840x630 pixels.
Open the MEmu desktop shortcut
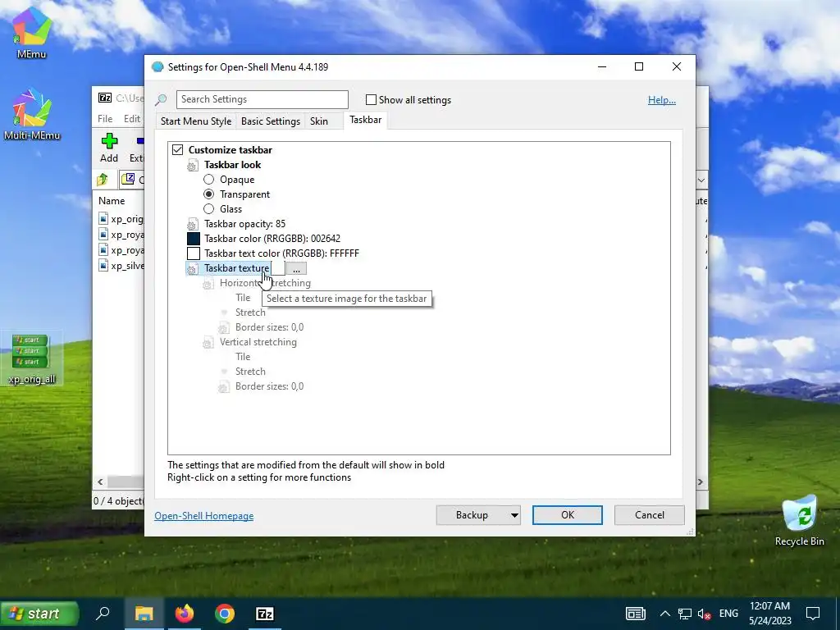32,32
